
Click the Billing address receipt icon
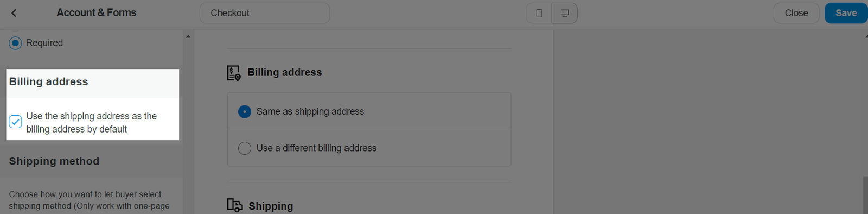click(234, 73)
